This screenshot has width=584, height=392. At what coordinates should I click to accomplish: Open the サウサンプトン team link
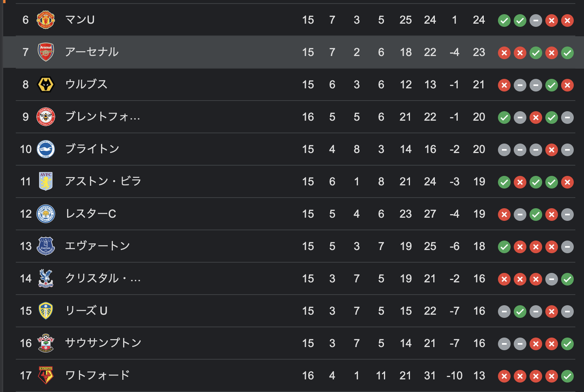(103, 343)
